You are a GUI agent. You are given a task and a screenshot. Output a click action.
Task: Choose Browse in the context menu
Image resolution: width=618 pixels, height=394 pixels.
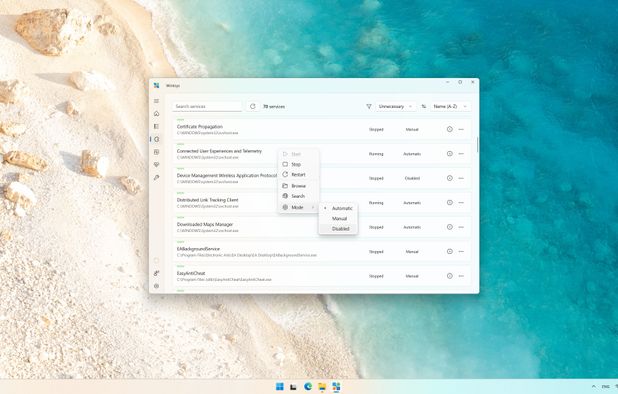[298, 186]
